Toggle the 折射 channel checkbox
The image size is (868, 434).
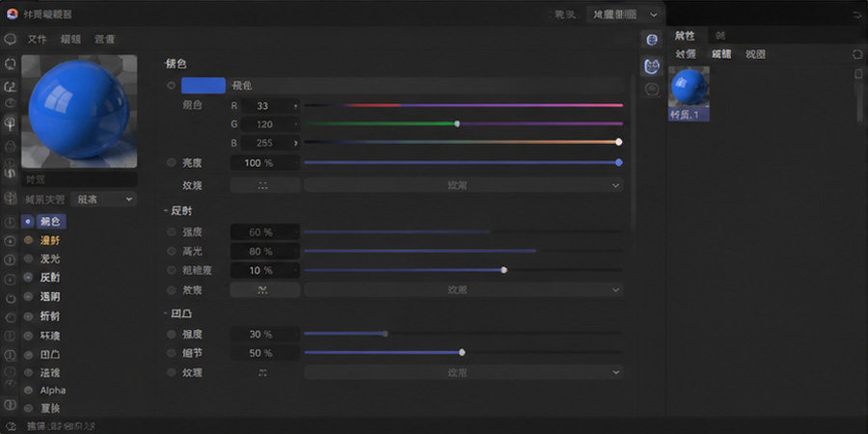[x=28, y=316]
